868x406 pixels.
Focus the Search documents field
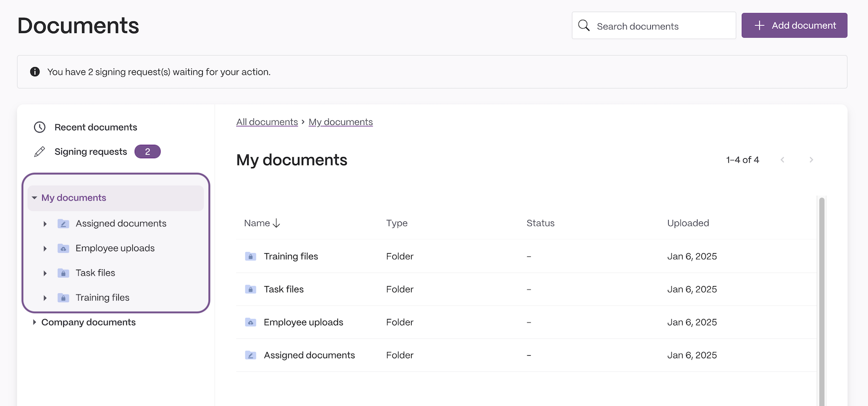[x=654, y=25]
